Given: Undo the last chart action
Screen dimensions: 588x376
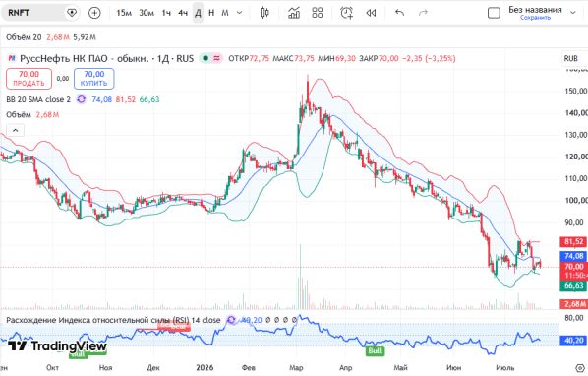Looking at the screenshot, I should [400, 13].
